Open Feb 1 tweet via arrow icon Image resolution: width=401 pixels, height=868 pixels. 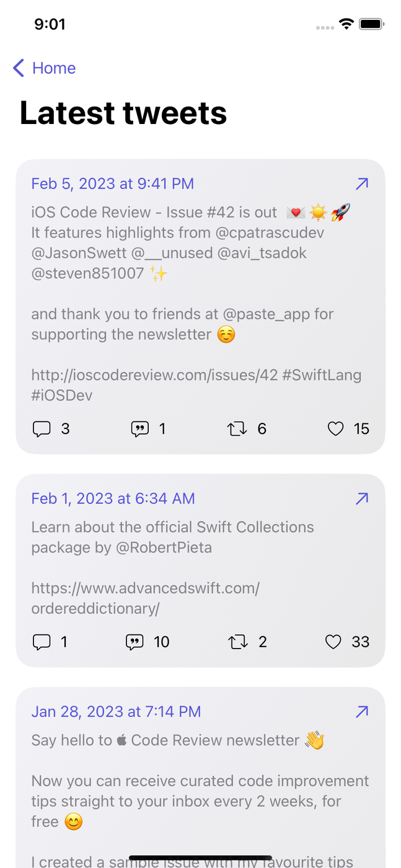point(362,498)
